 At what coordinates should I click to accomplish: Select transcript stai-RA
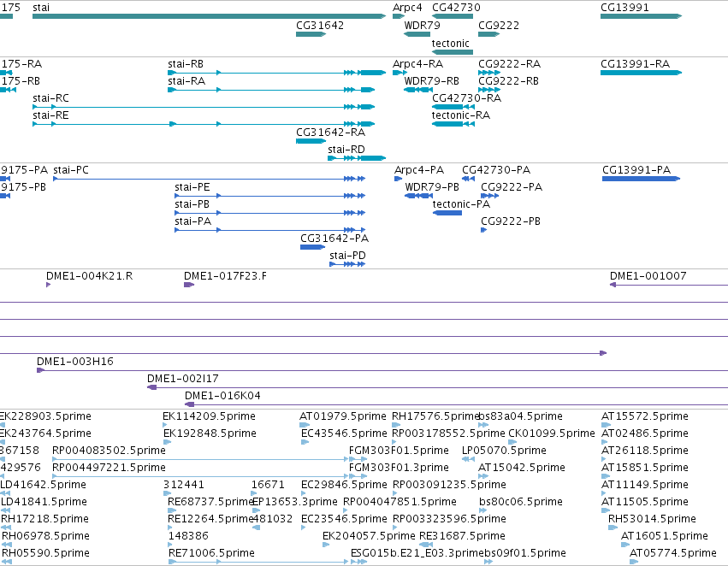pos(271,90)
